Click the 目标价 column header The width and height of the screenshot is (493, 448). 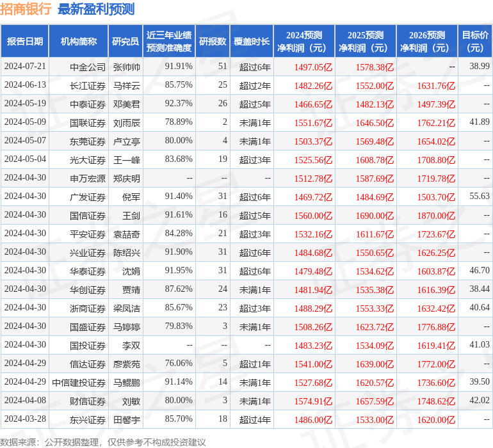475,42
